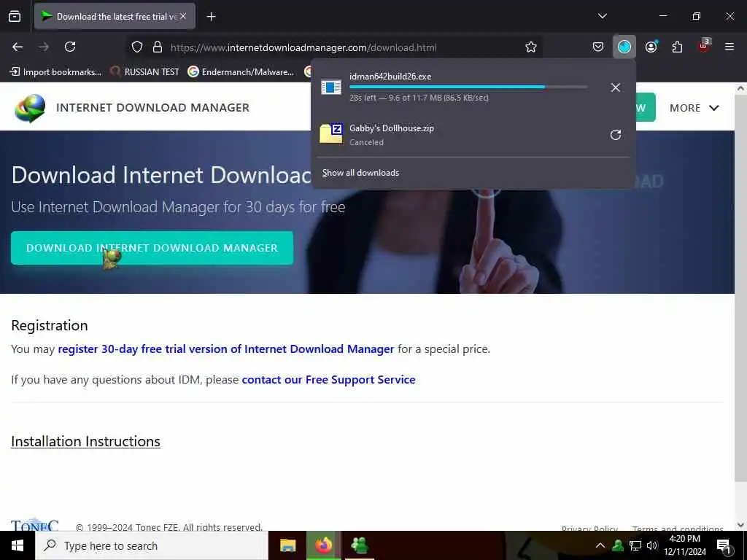
Task: Cancel the idman642build26.exe download
Action: click(616, 87)
